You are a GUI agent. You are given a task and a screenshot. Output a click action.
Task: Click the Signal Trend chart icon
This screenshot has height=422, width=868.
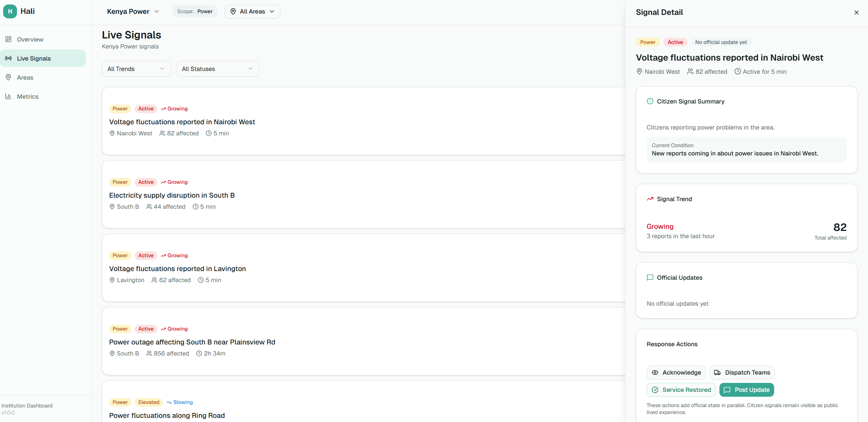pos(650,199)
